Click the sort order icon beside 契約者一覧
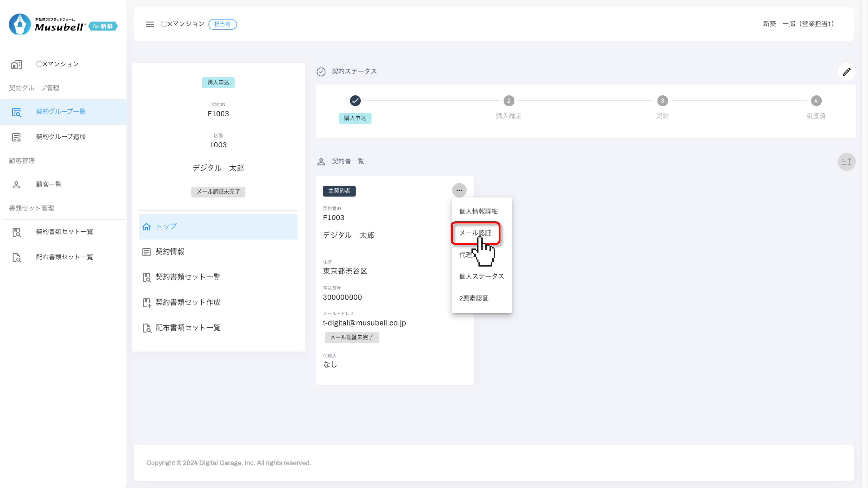 846,162
